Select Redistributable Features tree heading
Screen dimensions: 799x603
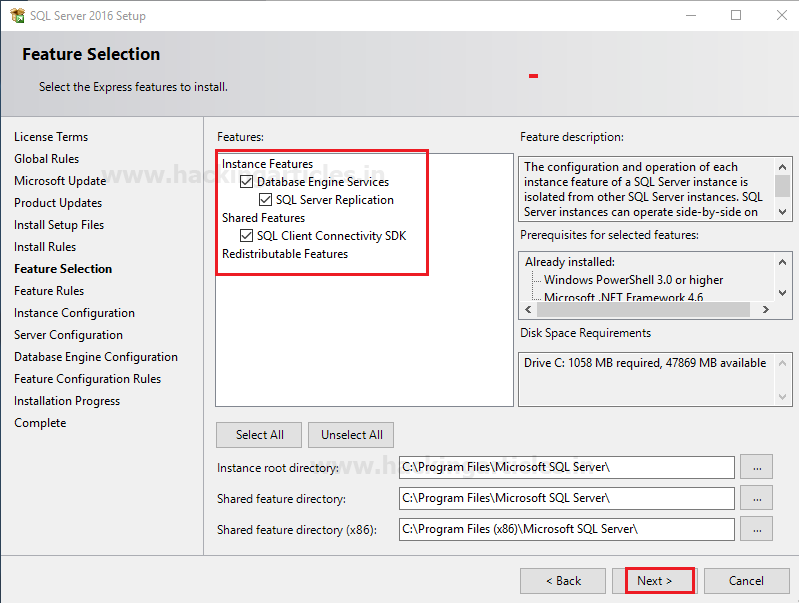[285, 254]
